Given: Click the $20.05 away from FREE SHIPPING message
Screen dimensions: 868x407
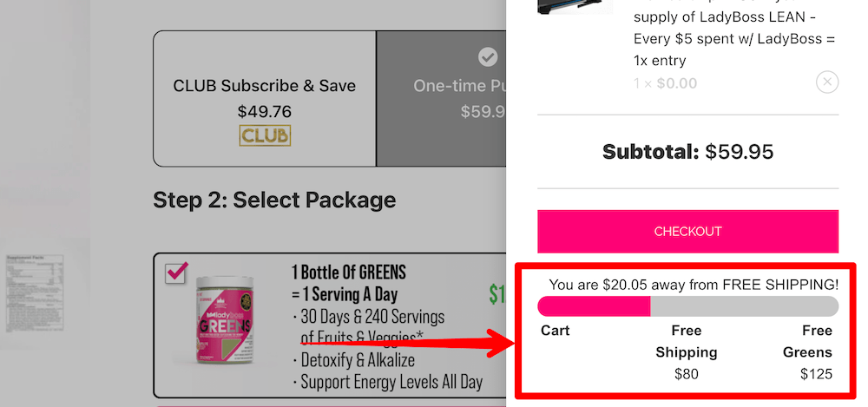Looking at the screenshot, I should (694, 284).
